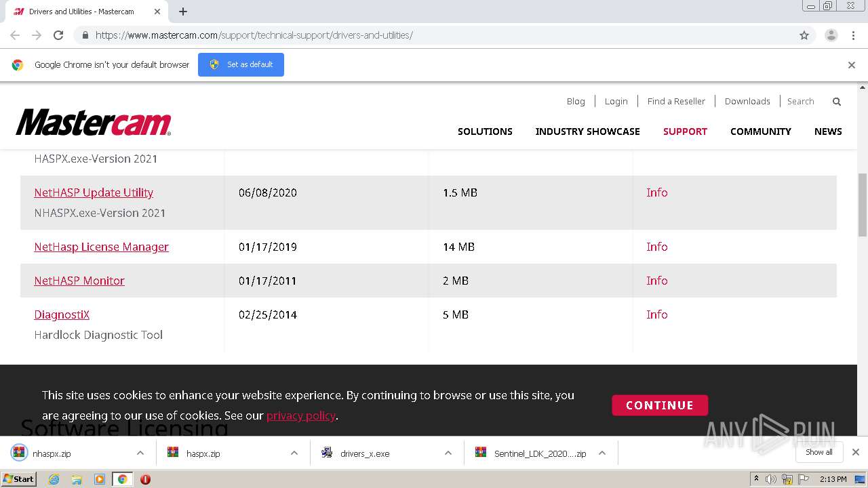Screen dimensions: 868x488
Task: Click the Mastercam logo
Action: coord(94,123)
